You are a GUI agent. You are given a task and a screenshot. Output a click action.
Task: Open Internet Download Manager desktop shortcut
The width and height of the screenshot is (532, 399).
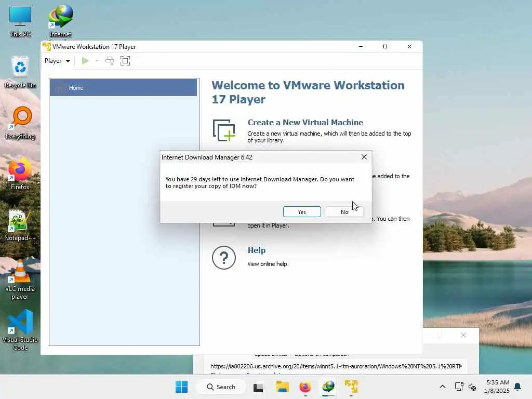point(60,22)
